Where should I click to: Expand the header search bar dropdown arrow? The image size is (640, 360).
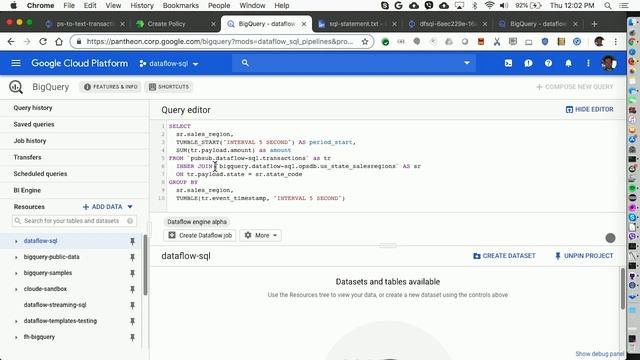click(467, 63)
